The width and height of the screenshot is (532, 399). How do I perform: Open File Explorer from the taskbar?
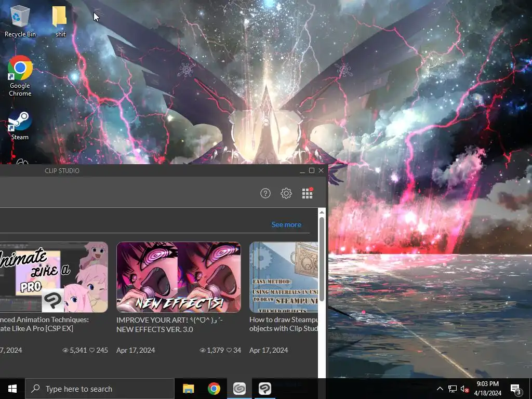188,389
